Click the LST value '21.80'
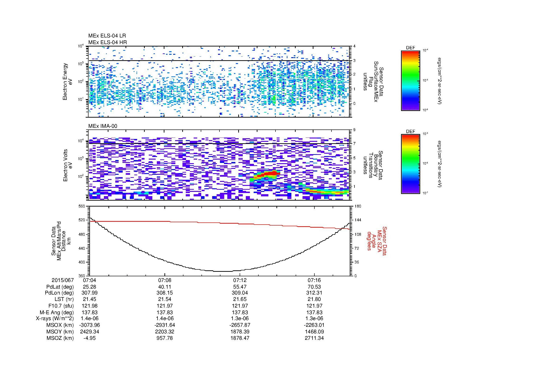 tap(314, 299)
